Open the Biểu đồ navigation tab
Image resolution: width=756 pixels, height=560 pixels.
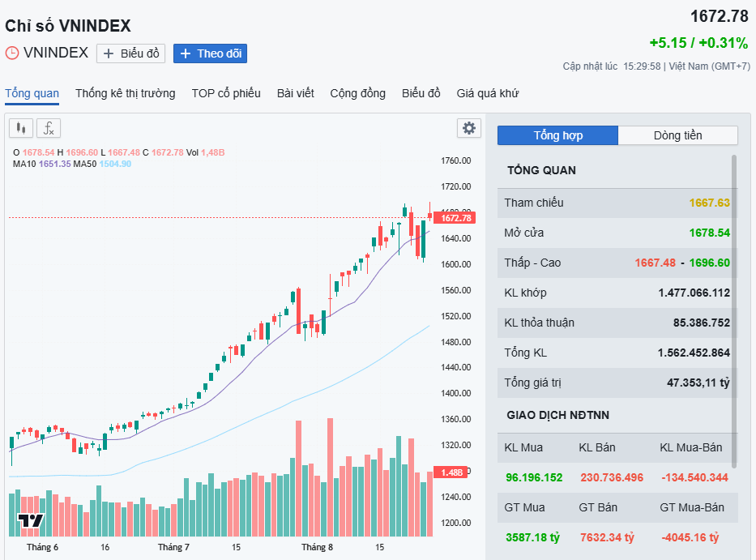pyautogui.click(x=421, y=93)
